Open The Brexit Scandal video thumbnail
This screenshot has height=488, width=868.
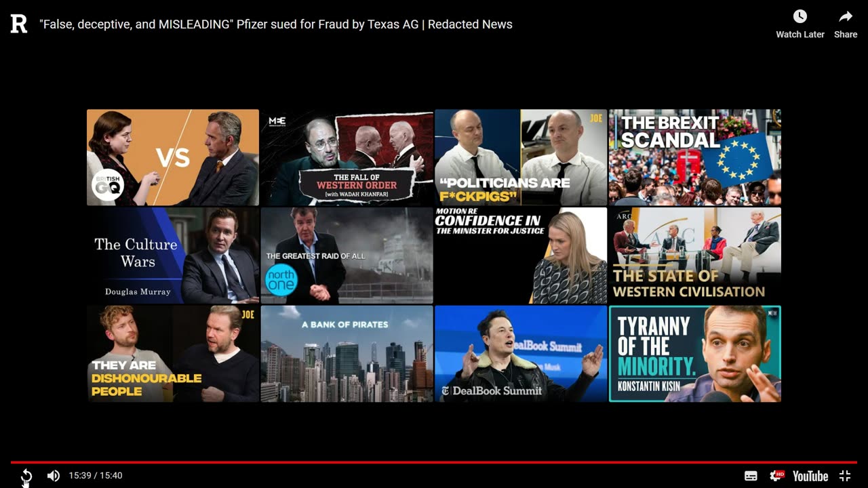(695, 157)
